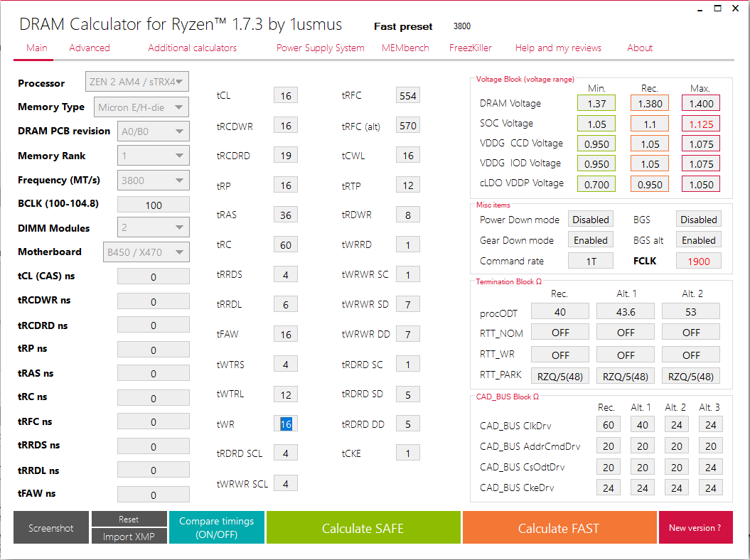
Task: Click Command rate 1T value
Action: (591, 261)
